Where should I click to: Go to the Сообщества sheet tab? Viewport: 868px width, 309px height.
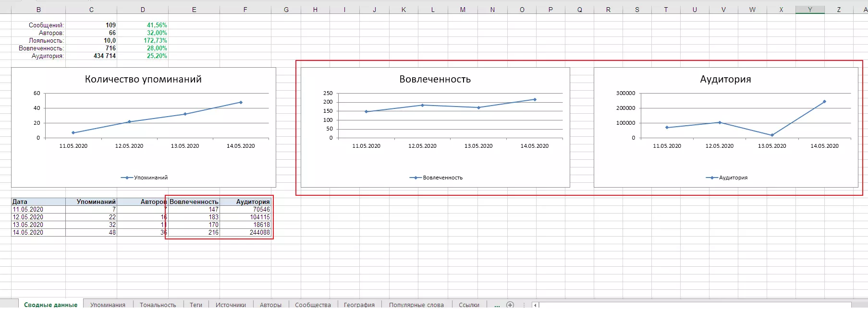pos(313,305)
